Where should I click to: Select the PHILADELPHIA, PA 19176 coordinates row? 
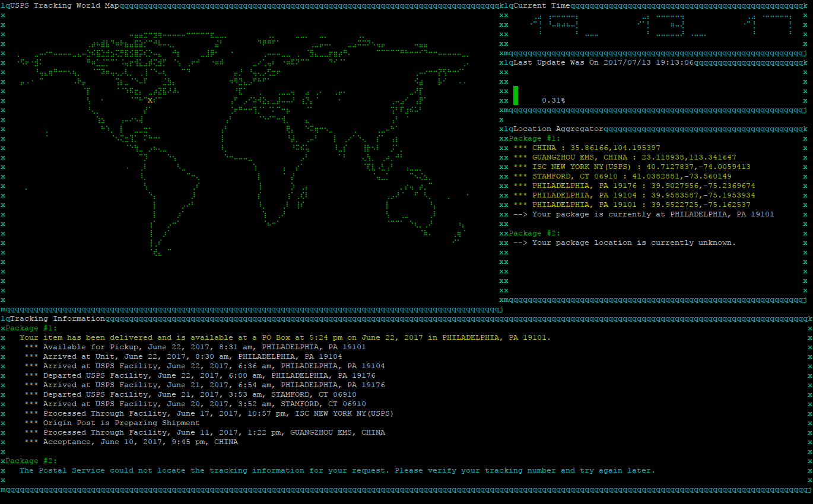coord(634,186)
